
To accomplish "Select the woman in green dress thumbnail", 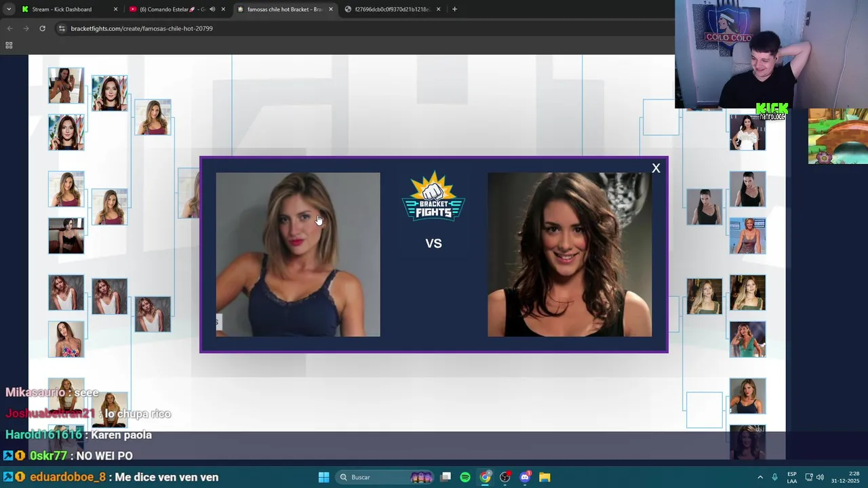I will tap(747, 339).
